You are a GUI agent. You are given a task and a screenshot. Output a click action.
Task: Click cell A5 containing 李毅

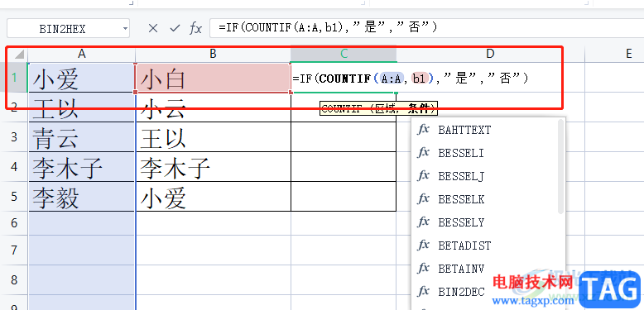click(82, 197)
